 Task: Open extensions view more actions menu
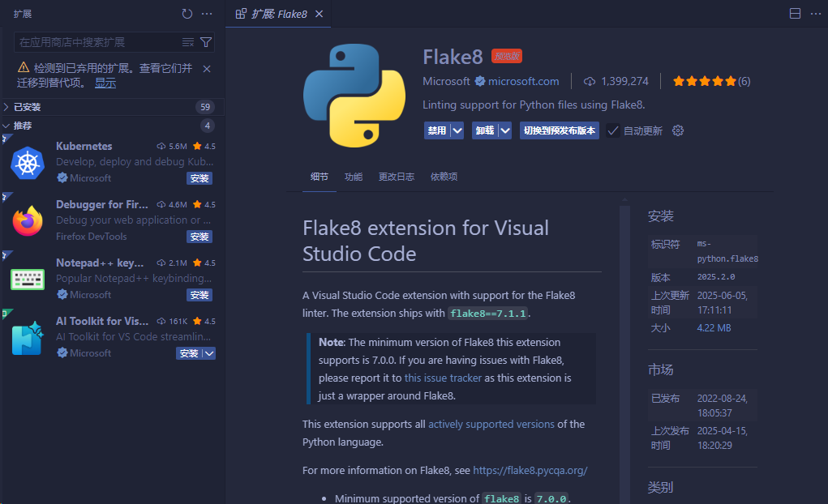tap(207, 14)
